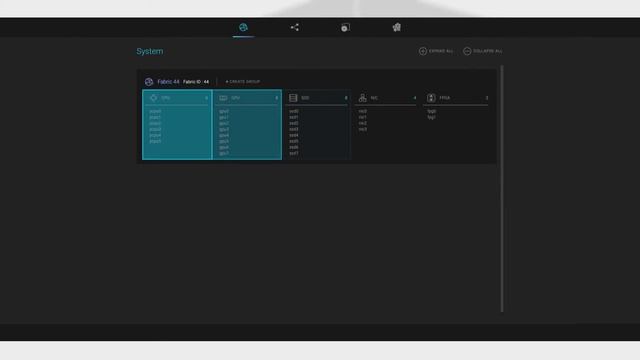Select the ssd5 entry
The height and width of the screenshot is (360, 640).
[x=294, y=141]
